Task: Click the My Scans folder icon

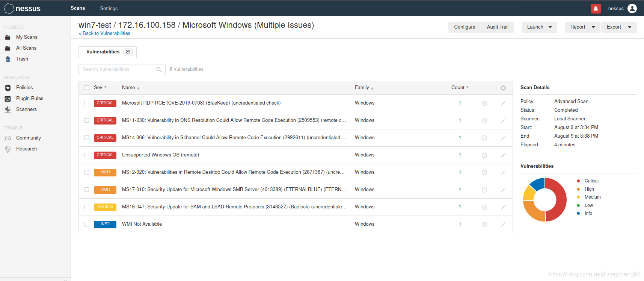Action: [x=8, y=37]
